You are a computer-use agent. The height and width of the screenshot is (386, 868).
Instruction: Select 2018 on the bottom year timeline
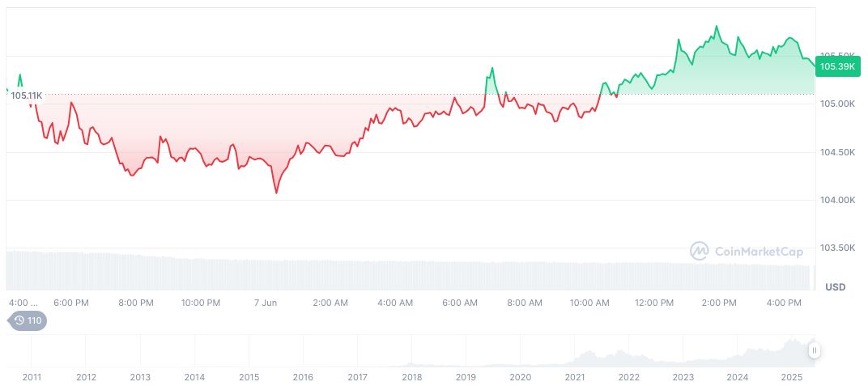411,377
